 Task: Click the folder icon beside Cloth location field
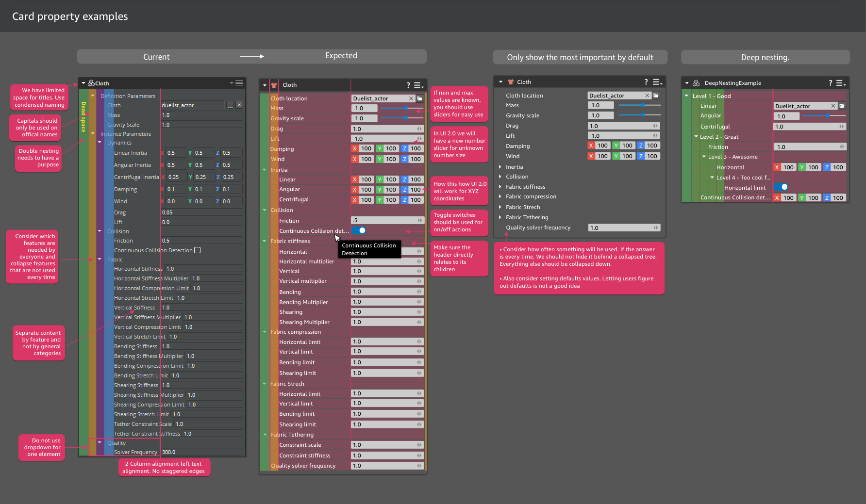419,98
